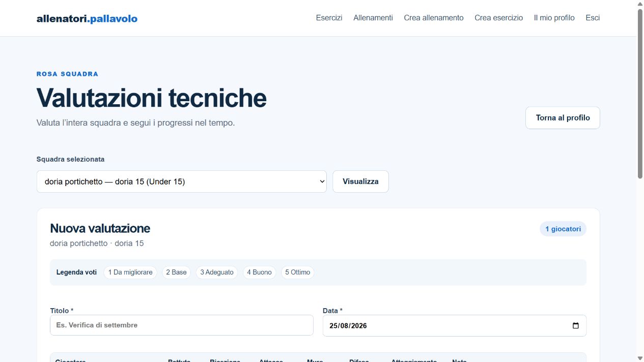Click Esci to log out

coord(593,18)
